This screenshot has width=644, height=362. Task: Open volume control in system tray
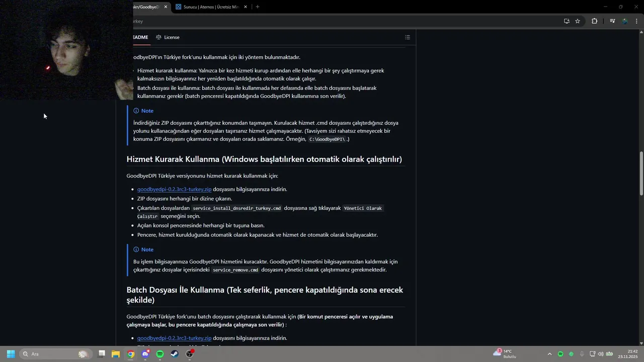pos(601,354)
